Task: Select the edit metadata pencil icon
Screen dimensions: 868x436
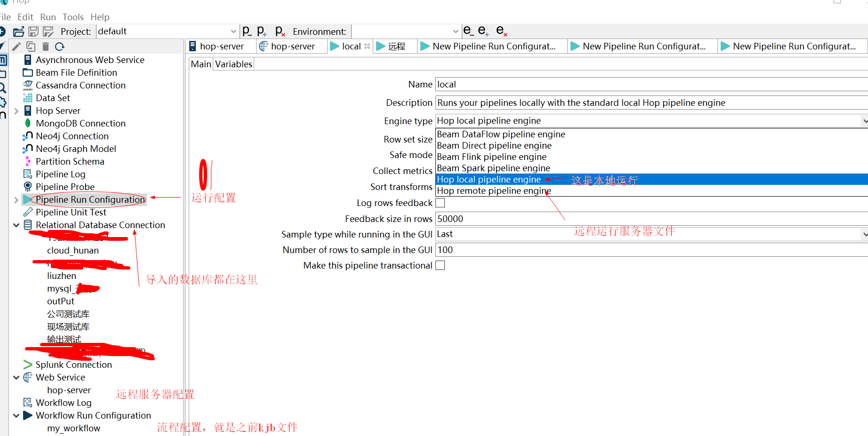Action: (16, 46)
